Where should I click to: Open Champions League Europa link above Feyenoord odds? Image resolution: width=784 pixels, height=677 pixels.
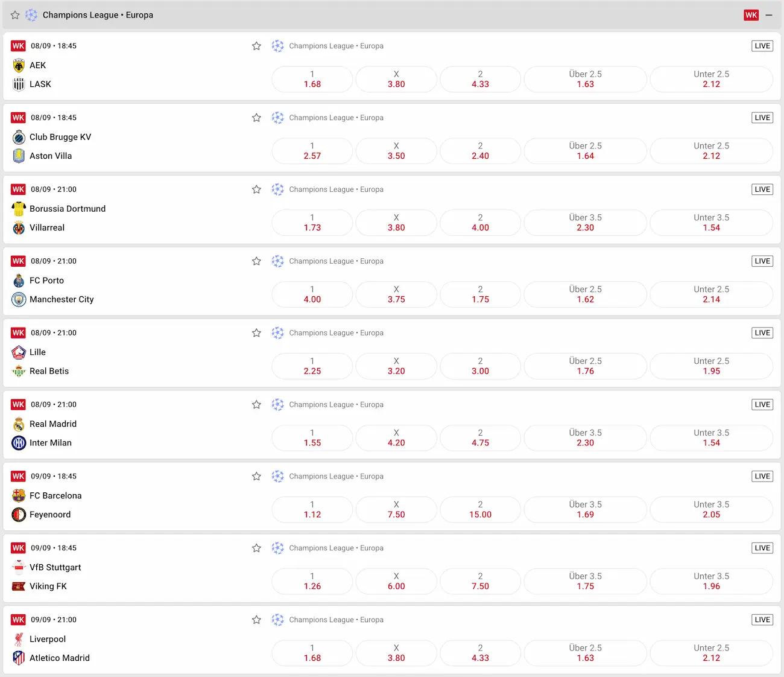tap(336, 476)
